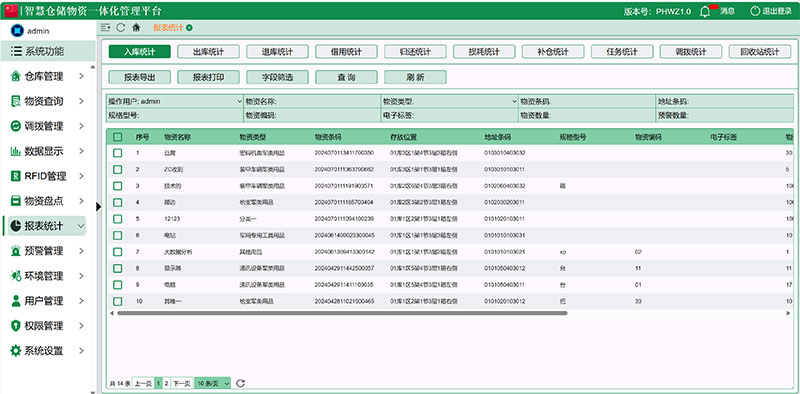Click the 调拨管理 transfer icon

(16, 126)
